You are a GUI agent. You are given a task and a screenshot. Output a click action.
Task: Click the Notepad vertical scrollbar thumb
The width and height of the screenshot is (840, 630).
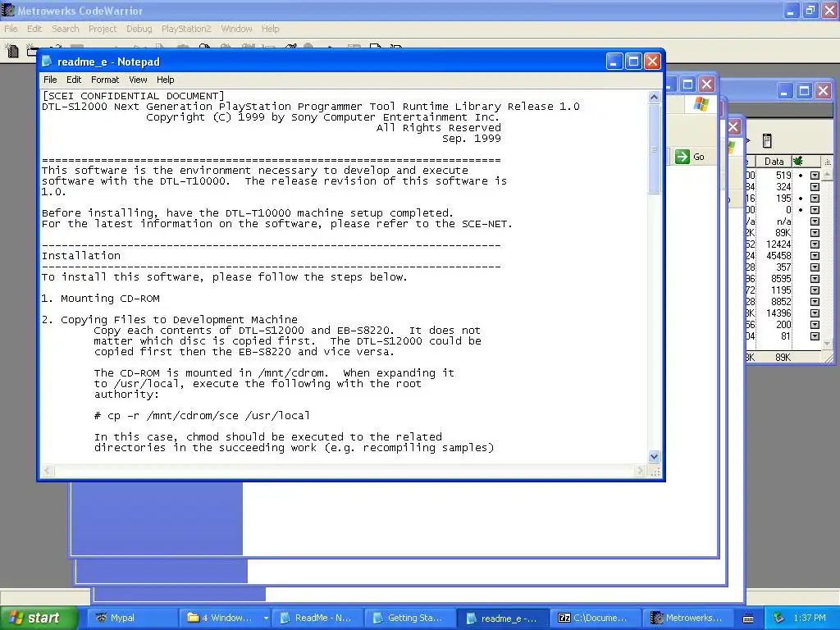click(654, 149)
